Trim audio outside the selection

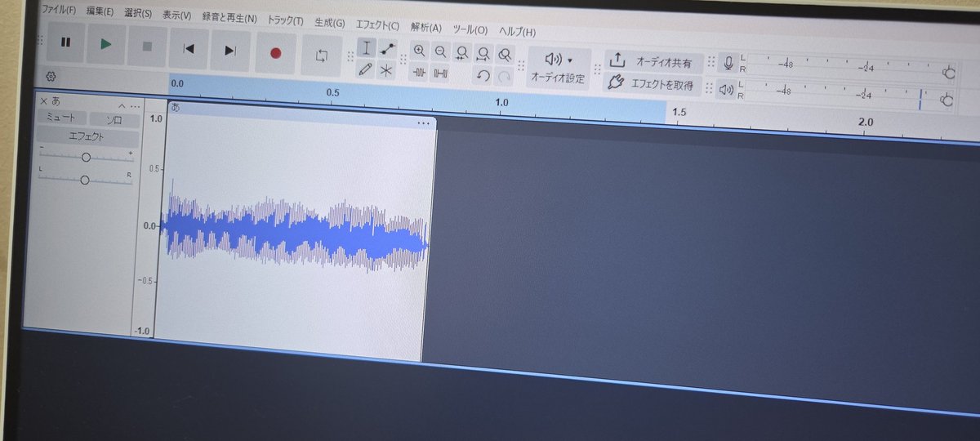tap(419, 73)
